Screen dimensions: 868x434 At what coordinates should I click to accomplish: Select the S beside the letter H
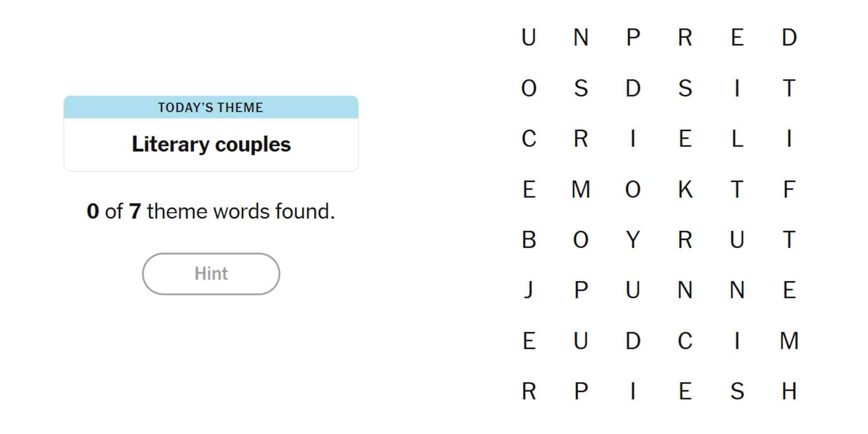(737, 391)
